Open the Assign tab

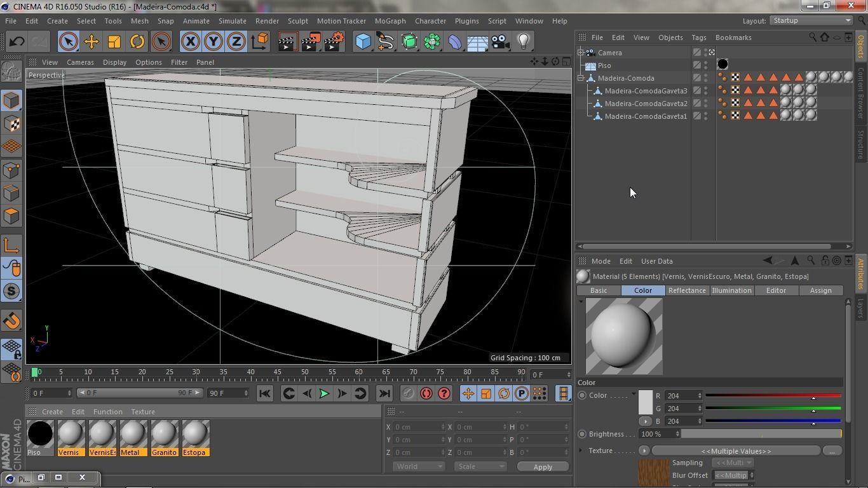pyautogui.click(x=820, y=290)
